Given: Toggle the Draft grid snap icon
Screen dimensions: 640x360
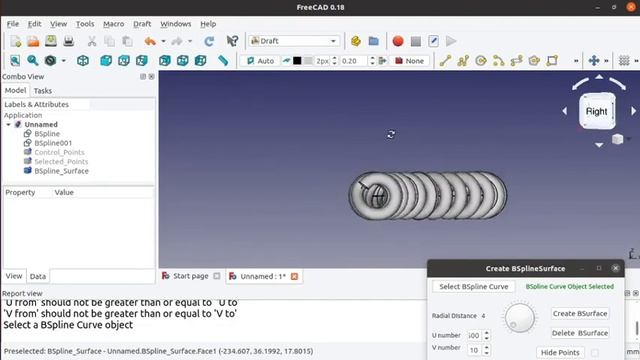Looking at the screenshot, I should (x=624, y=61).
